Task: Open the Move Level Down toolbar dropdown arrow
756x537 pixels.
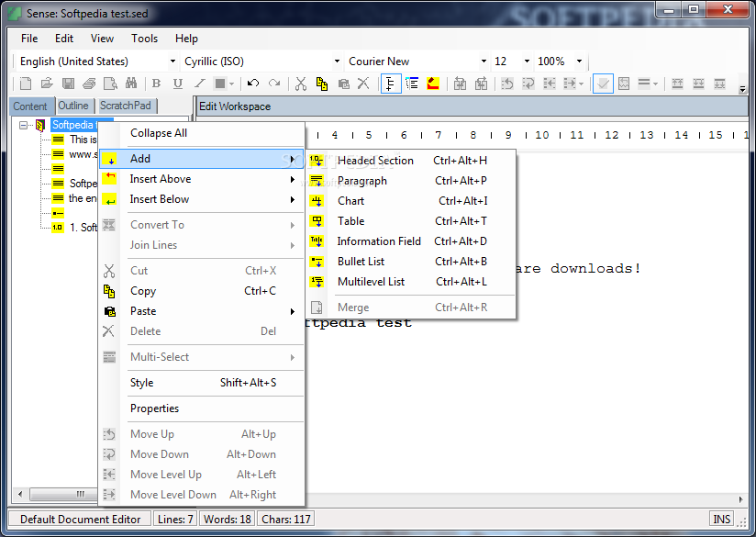Action: (581, 84)
